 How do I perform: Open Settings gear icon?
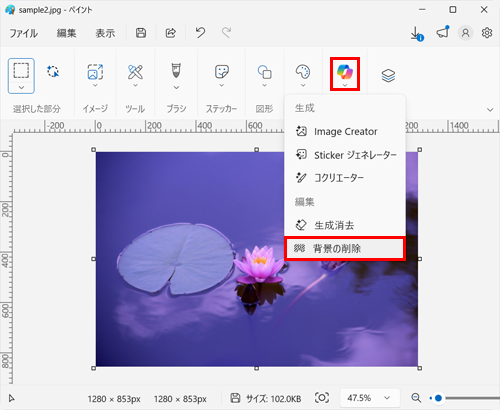tap(487, 33)
